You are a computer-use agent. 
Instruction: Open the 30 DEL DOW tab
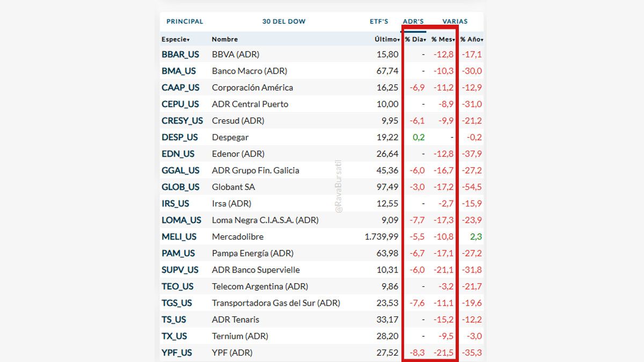tap(283, 21)
